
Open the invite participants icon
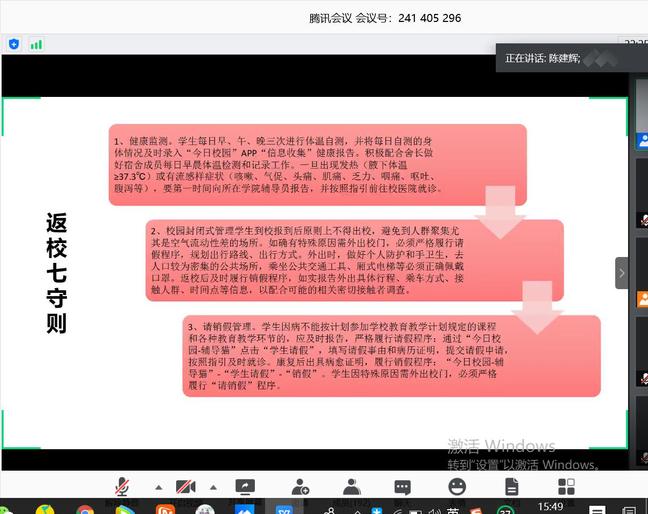[300, 487]
